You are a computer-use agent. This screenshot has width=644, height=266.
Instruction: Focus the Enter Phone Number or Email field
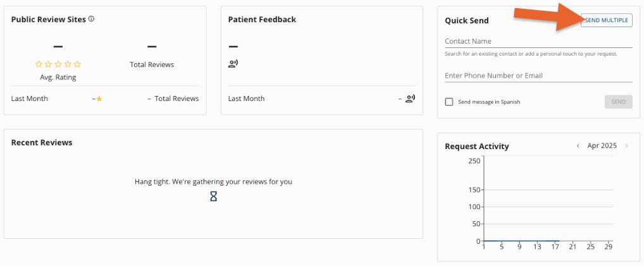538,76
